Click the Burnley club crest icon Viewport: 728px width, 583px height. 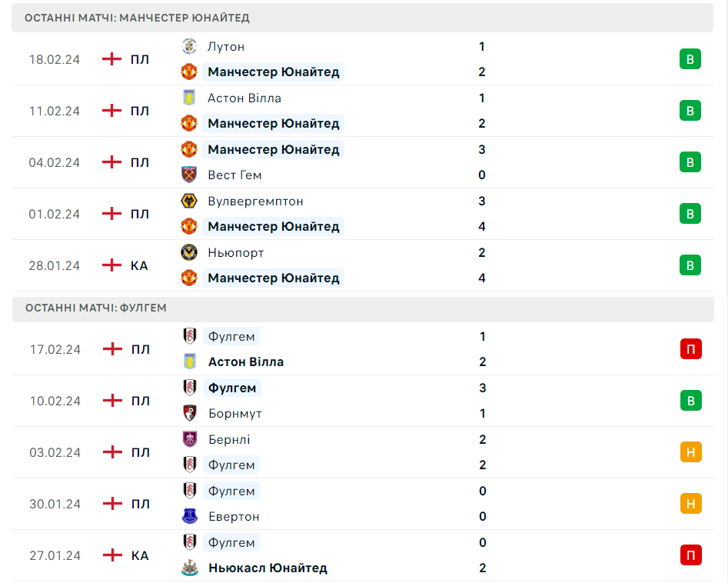189,439
